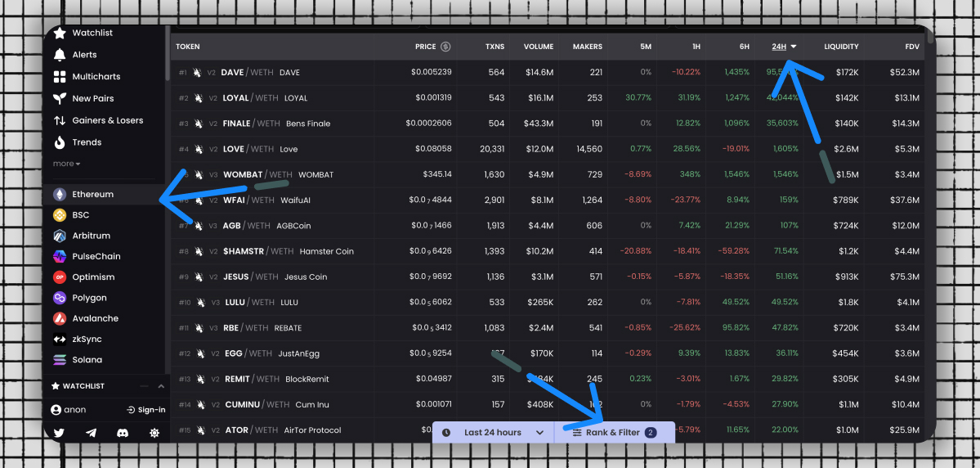Click the Uniswap icon in DAVE row
The image size is (980, 468).
click(198, 73)
